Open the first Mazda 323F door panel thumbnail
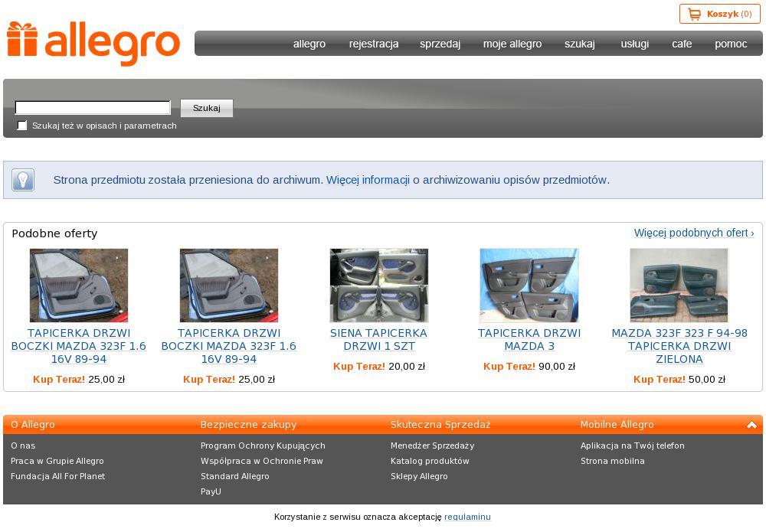The width and height of the screenshot is (766, 532). (x=79, y=286)
